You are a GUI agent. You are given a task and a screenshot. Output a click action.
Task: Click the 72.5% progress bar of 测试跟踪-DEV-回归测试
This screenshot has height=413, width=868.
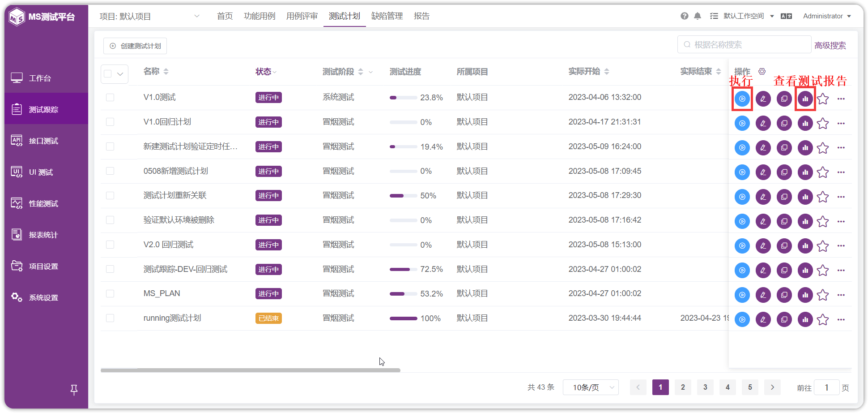[x=403, y=269]
